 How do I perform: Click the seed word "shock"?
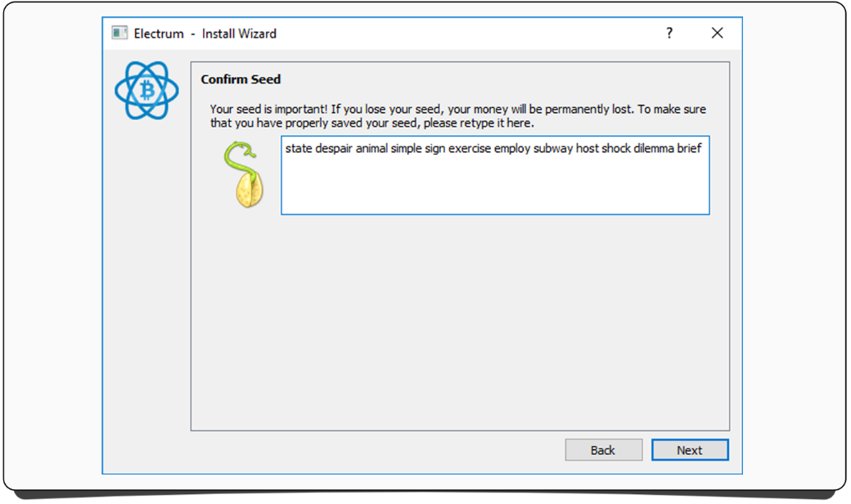616,149
